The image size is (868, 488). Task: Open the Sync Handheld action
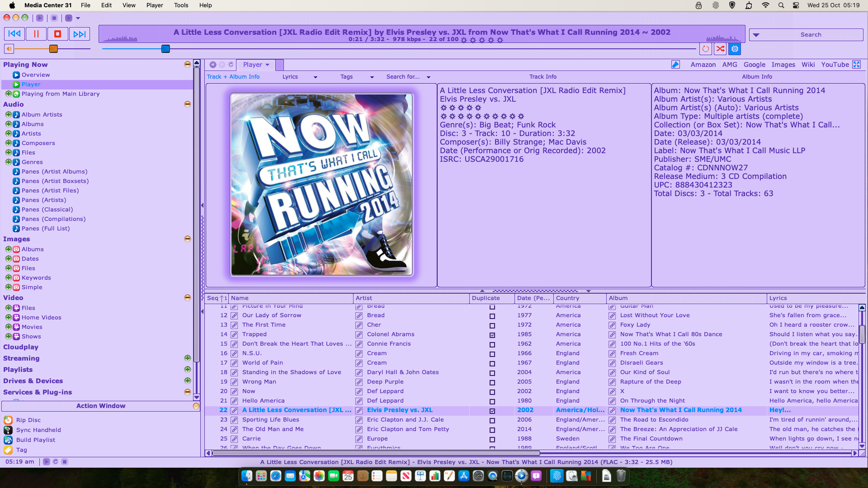pyautogui.click(x=38, y=430)
